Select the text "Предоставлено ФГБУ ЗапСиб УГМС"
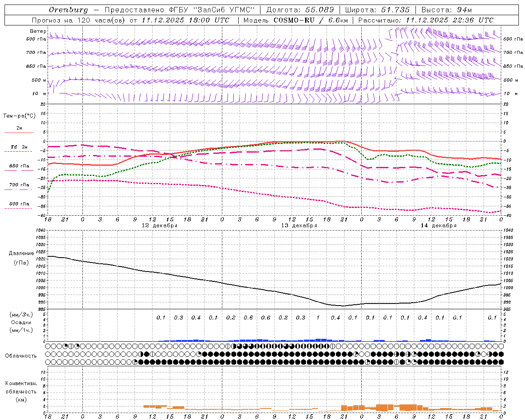This screenshot has width=525, height=420. click(180, 10)
